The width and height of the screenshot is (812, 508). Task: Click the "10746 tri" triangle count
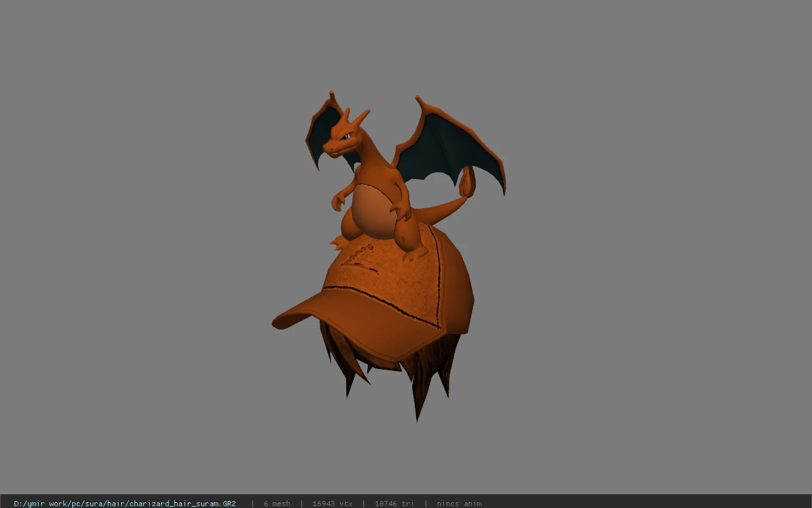coord(395,504)
